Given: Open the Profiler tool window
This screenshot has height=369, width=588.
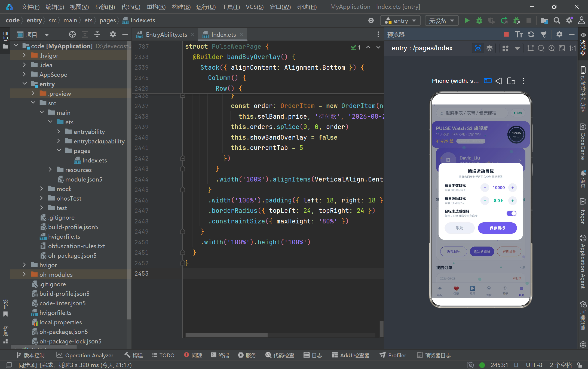Looking at the screenshot, I should tap(393, 355).
